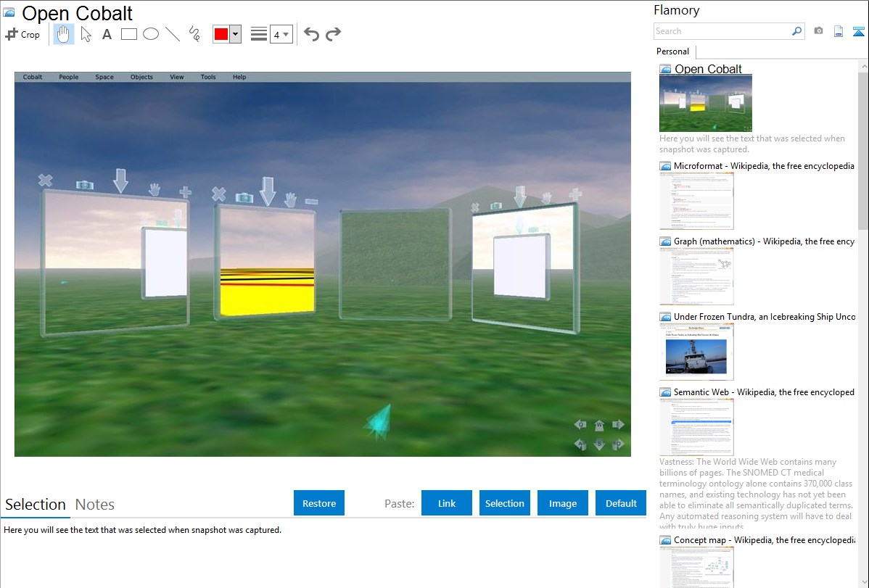Open the Objects menu in the snapshot
Screen dimensions: 869x588
(141, 77)
